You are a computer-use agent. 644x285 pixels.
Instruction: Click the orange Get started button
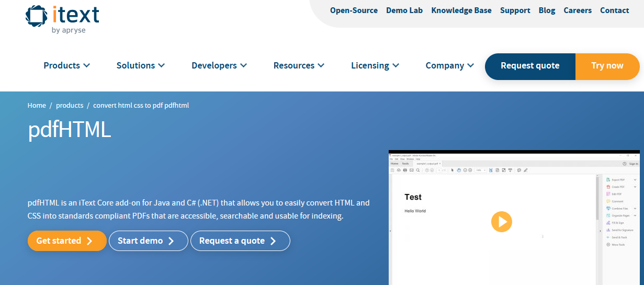67,241
